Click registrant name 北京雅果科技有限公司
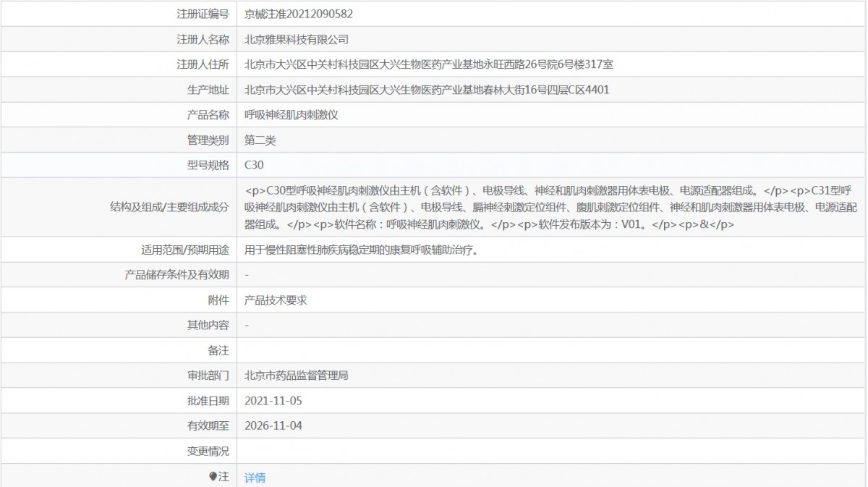The image size is (868, 487). 297,39
